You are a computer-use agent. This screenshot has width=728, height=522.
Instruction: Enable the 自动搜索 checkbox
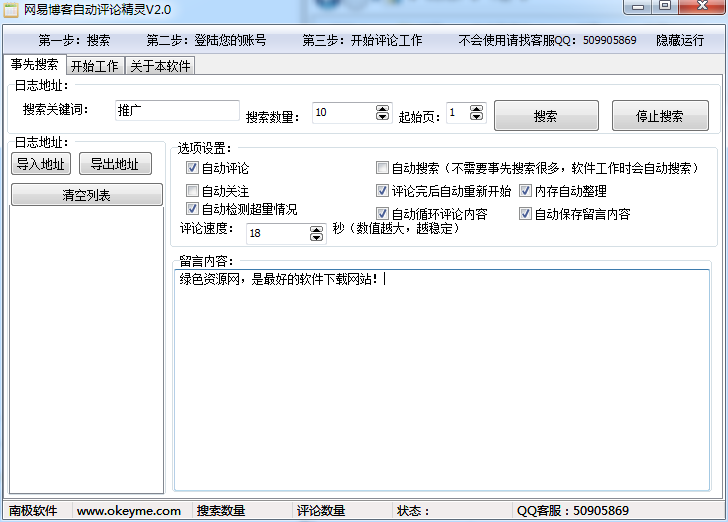point(382,168)
